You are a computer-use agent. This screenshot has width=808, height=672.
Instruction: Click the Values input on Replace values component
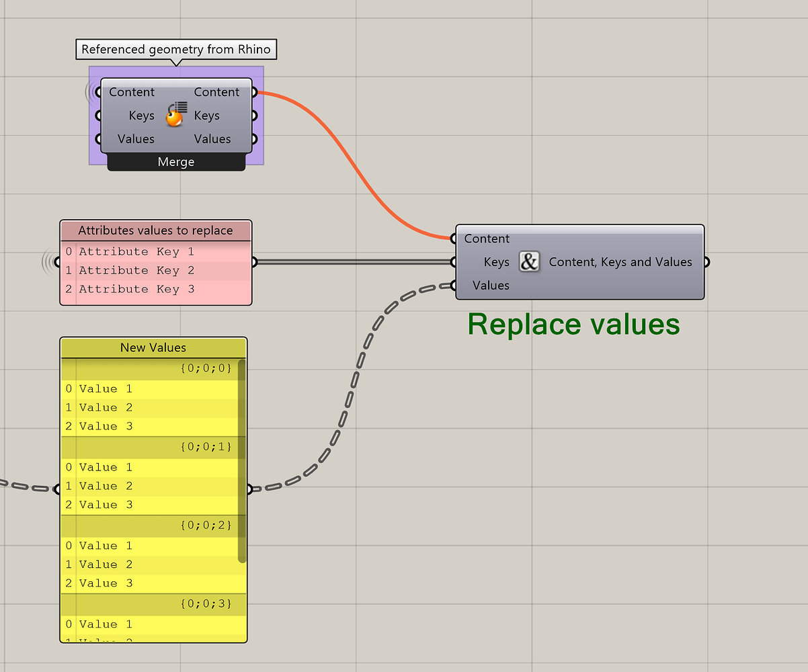pos(452,286)
